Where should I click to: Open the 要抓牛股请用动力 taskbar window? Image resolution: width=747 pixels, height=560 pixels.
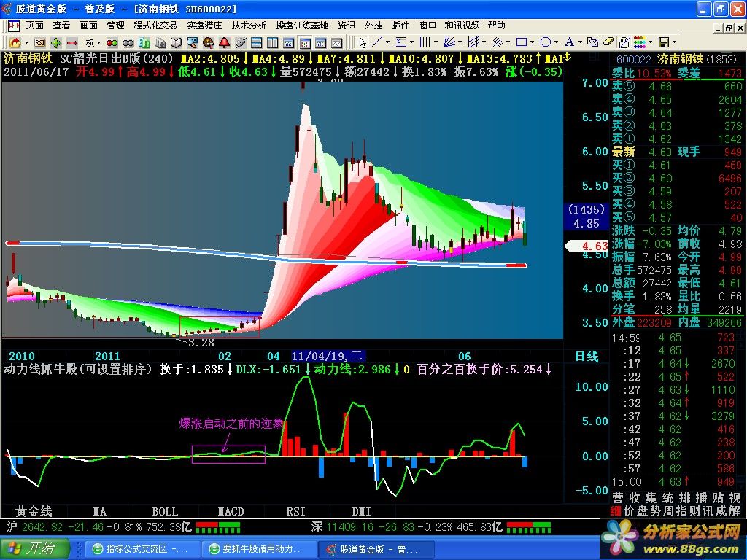point(259,549)
